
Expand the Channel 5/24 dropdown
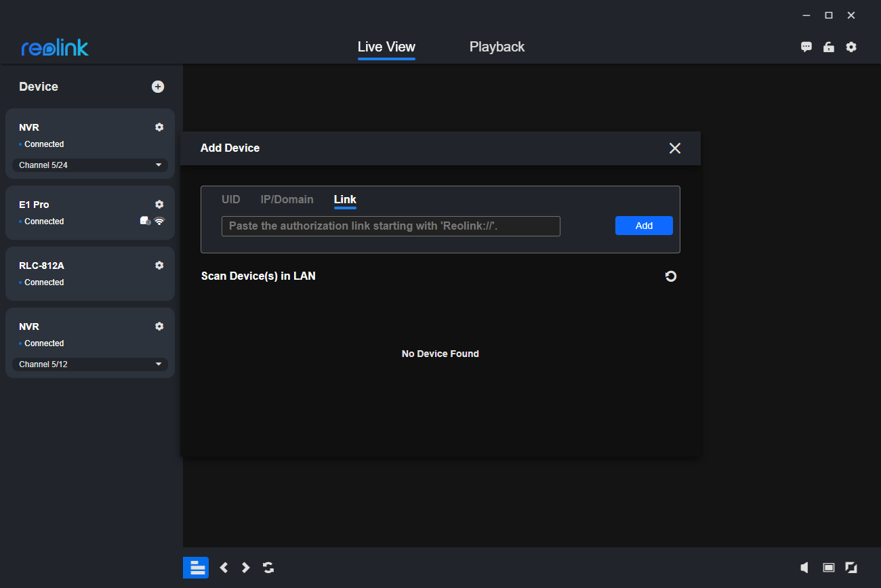pos(90,165)
